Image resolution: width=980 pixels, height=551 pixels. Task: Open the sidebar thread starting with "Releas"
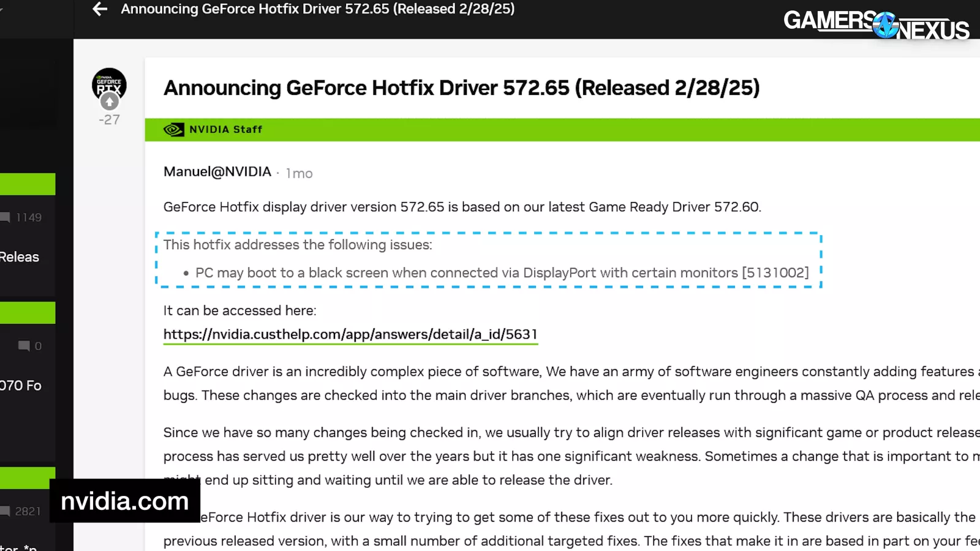click(20, 257)
